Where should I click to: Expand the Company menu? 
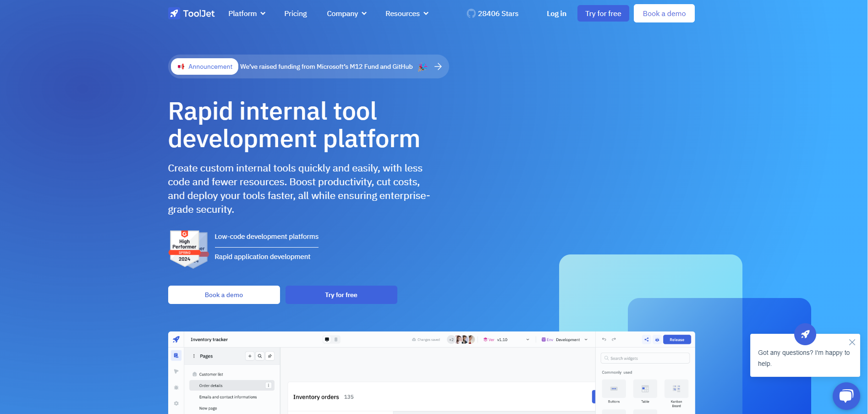[x=347, y=14]
